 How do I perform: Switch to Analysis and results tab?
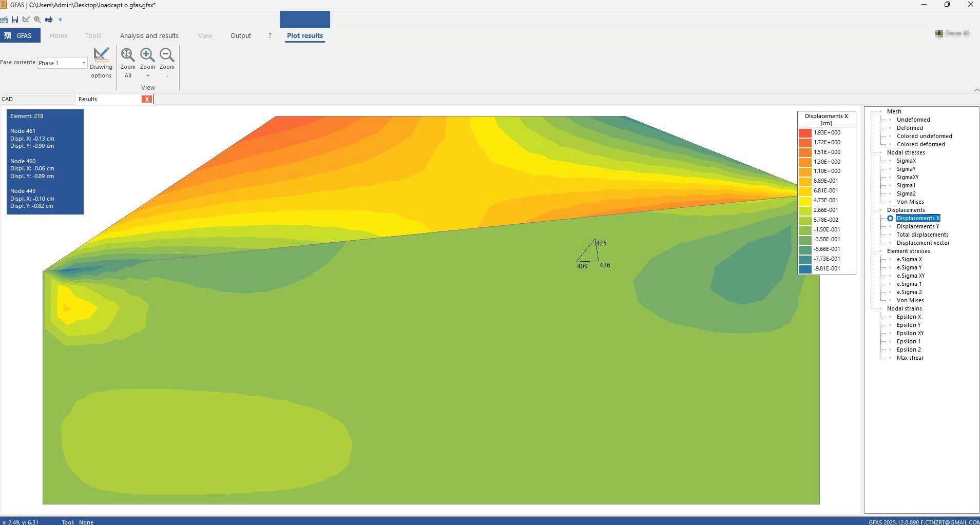pos(149,36)
